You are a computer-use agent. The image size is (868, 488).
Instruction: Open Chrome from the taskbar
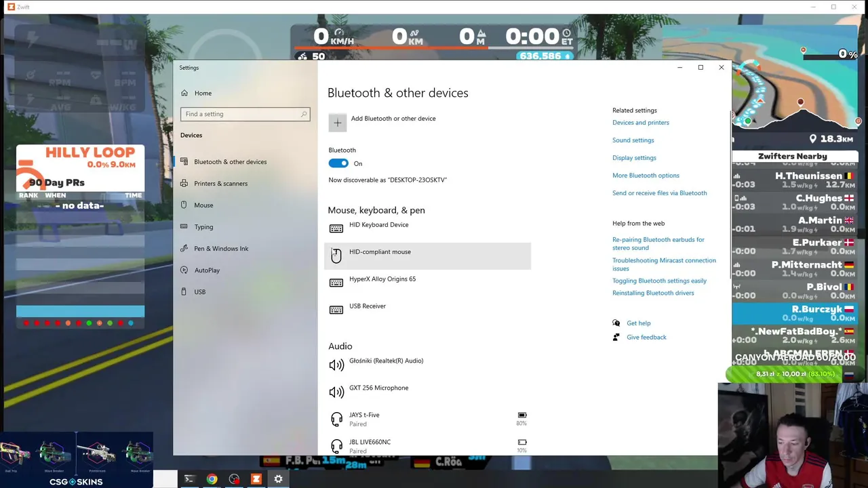point(212,479)
